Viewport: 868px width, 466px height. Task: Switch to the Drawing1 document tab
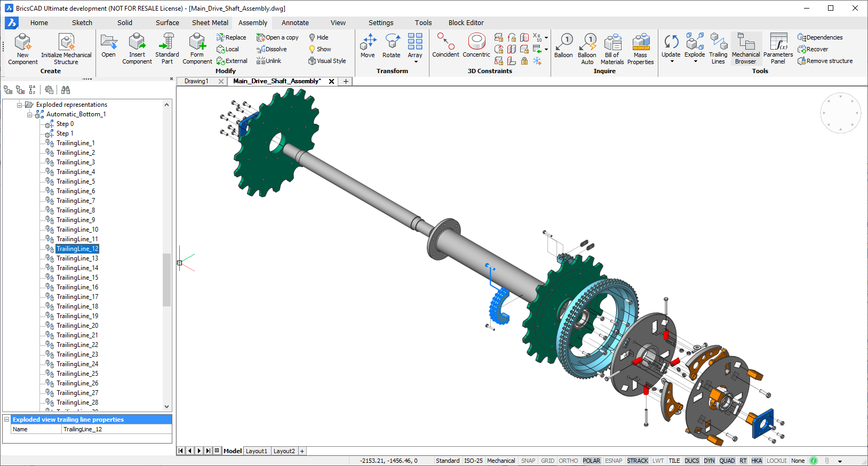pyautogui.click(x=196, y=81)
